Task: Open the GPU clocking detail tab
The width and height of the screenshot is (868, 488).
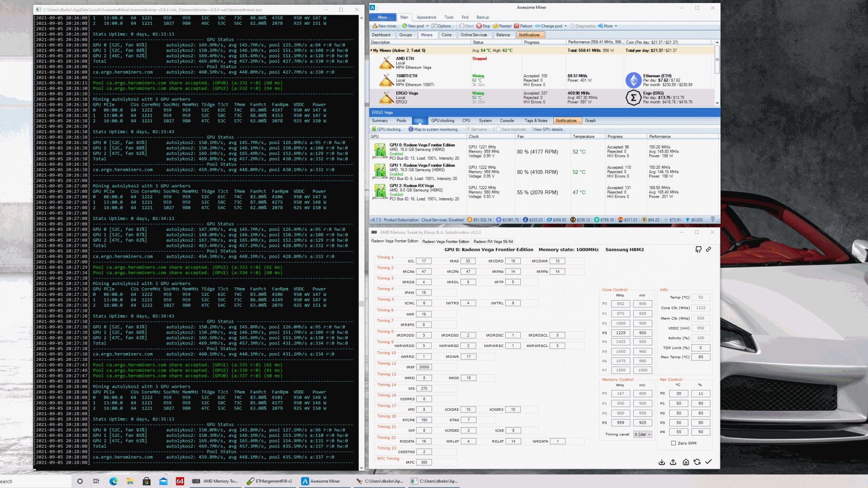Action: pos(443,121)
